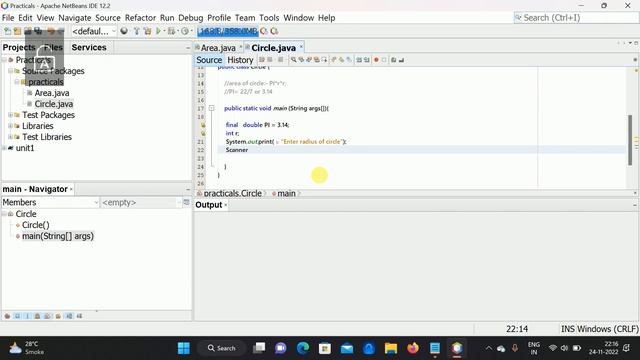
Task: Click main in the breadcrumb bar
Action: point(286,193)
